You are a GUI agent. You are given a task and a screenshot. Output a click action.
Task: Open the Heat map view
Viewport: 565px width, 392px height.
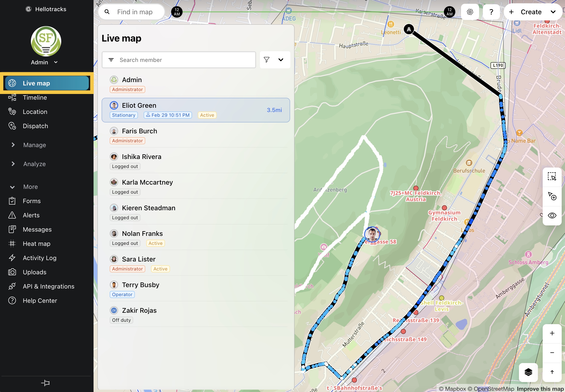(x=36, y=243)
